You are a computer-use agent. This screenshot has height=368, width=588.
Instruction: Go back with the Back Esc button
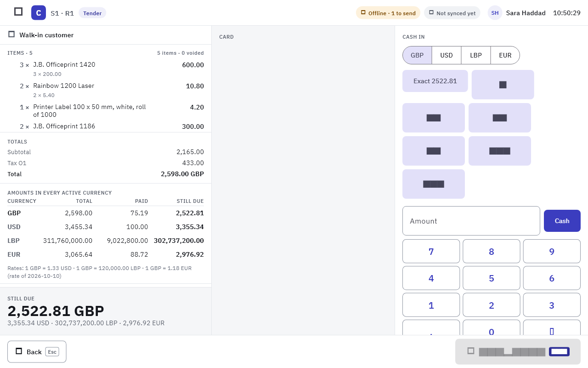(37, 351)
